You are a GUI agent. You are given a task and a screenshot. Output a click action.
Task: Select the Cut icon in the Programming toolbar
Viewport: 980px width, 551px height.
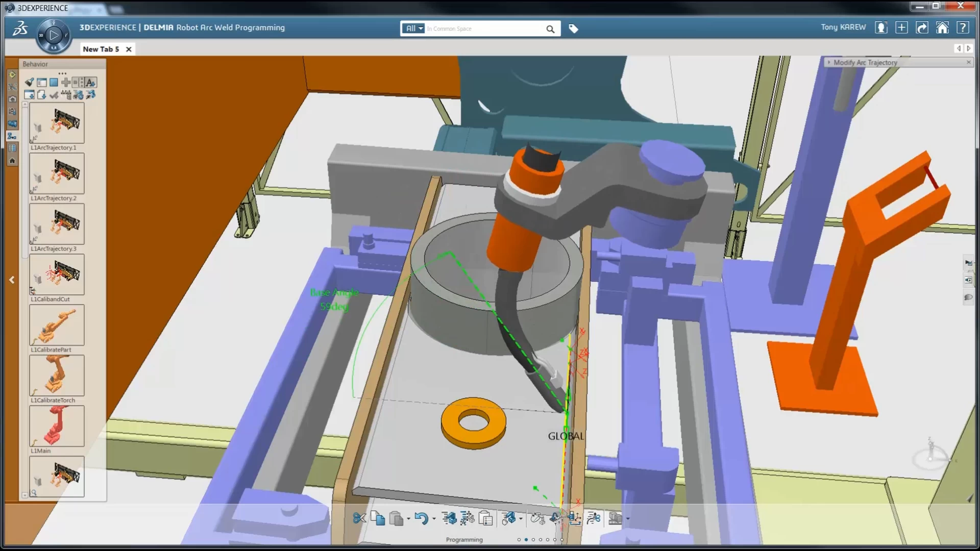pos(359,518)
